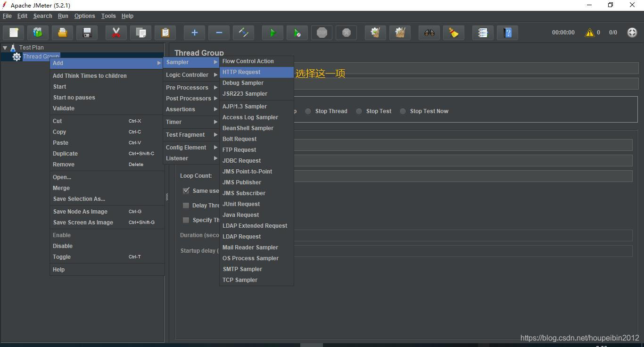The height and width of the screenshot is (347, 644).
Task: Select Validate in context menu
Action: pos(107,108)
